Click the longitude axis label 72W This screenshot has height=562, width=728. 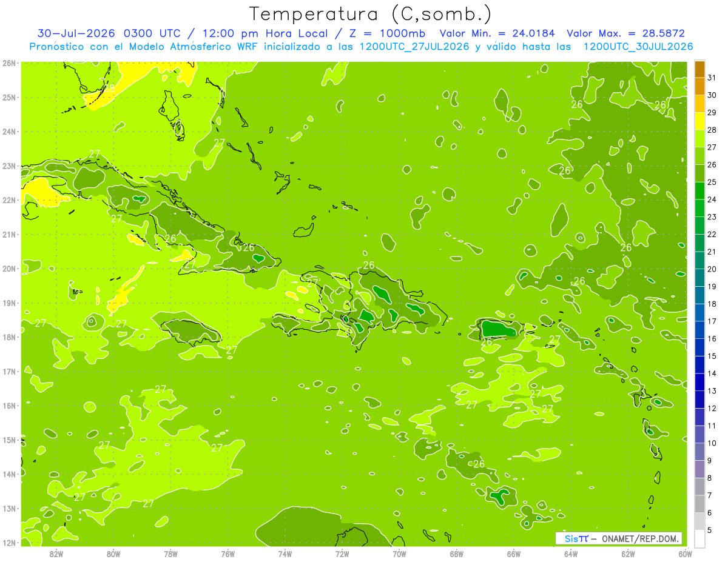pyautogui.click(x=342, y=554)
